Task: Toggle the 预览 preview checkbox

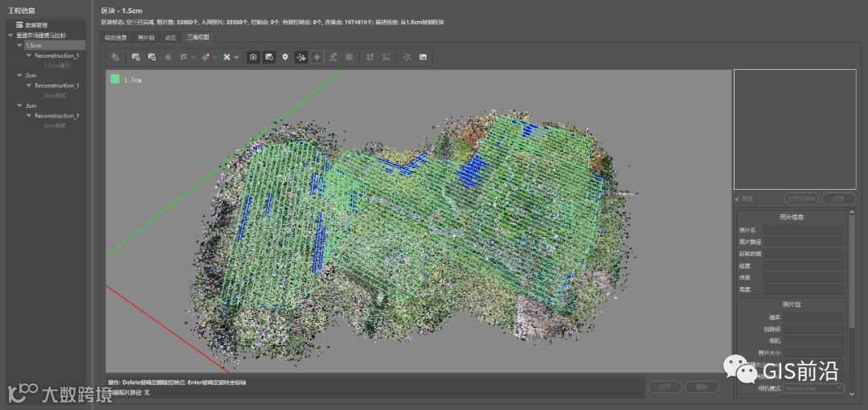Action: tap(738, 199)
